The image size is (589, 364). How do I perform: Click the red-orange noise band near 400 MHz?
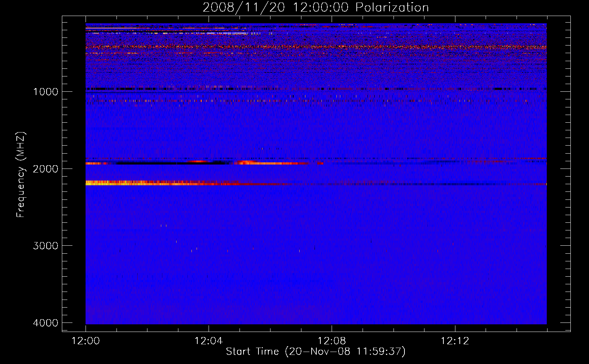[x=316, y=47]
